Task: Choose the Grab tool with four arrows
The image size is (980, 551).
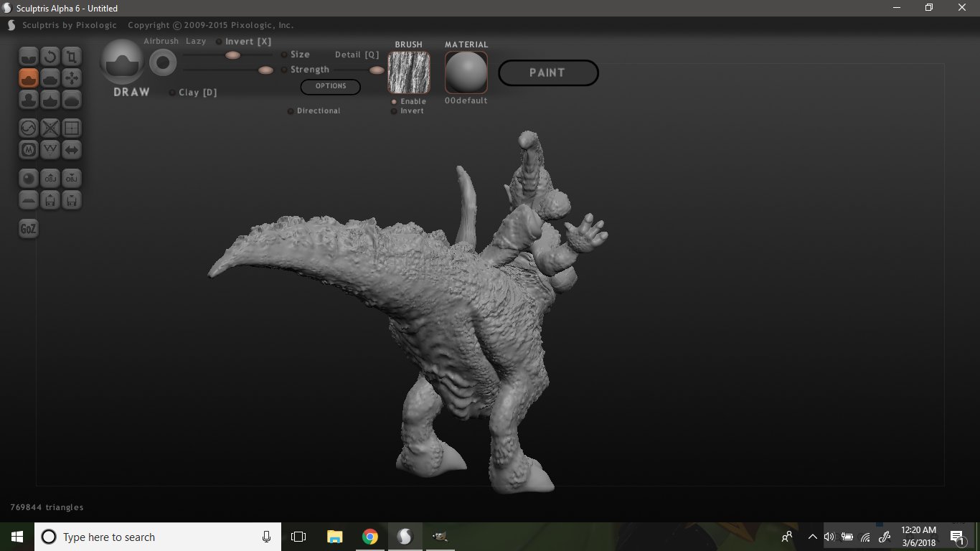Action: coord(72,77)
